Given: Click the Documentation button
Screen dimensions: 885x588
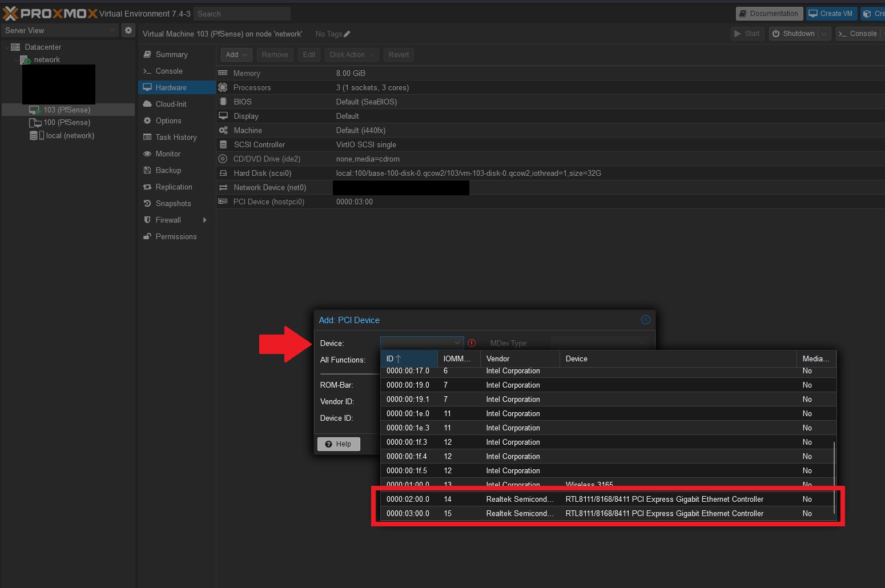Looking at the screenshot, I should (769, 14).
